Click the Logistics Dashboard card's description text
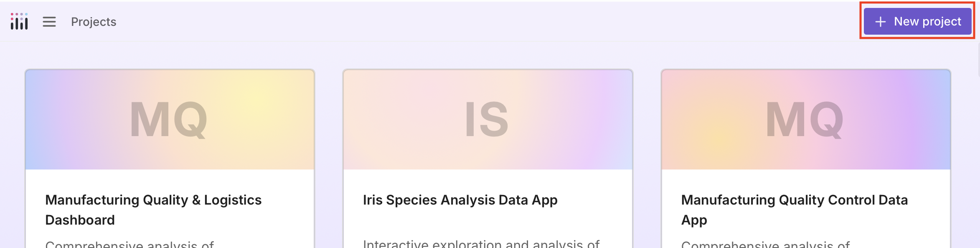This screenshot has width=980, height=248. point(129,244)
